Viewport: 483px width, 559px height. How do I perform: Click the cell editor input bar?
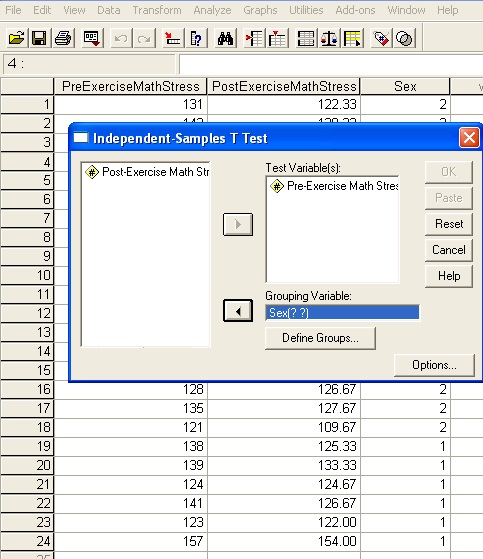(331, 64)
